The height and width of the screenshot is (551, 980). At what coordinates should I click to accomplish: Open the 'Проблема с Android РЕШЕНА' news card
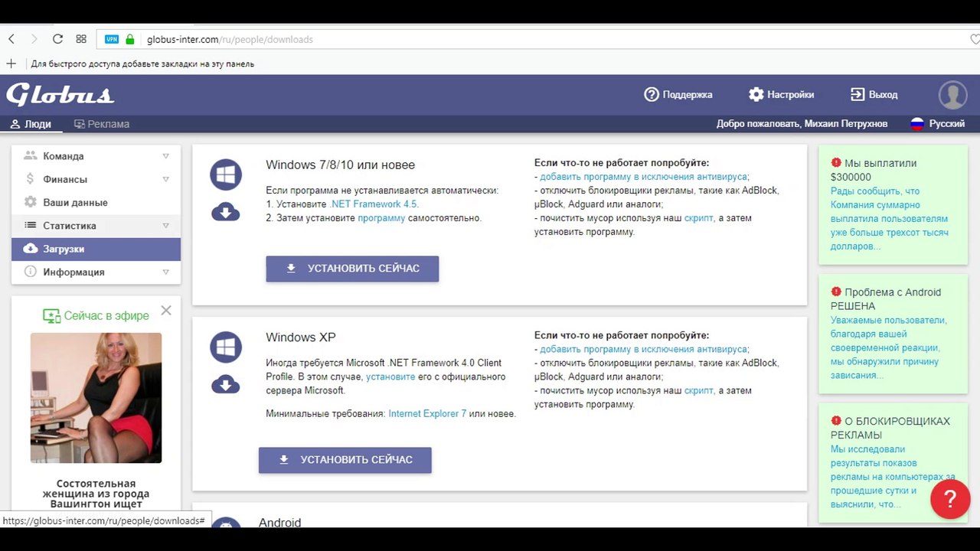(x=893, y=334)
